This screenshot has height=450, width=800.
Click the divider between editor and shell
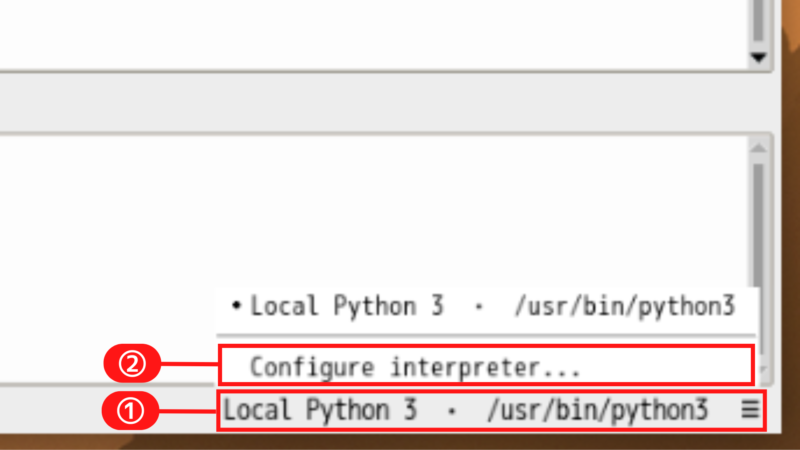(x=380, y=100)
